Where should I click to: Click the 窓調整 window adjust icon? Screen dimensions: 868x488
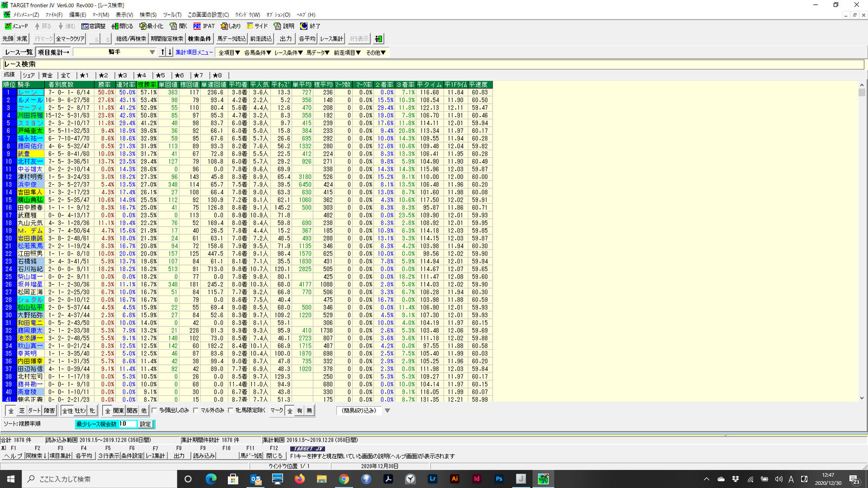click(x=93, y=26)
